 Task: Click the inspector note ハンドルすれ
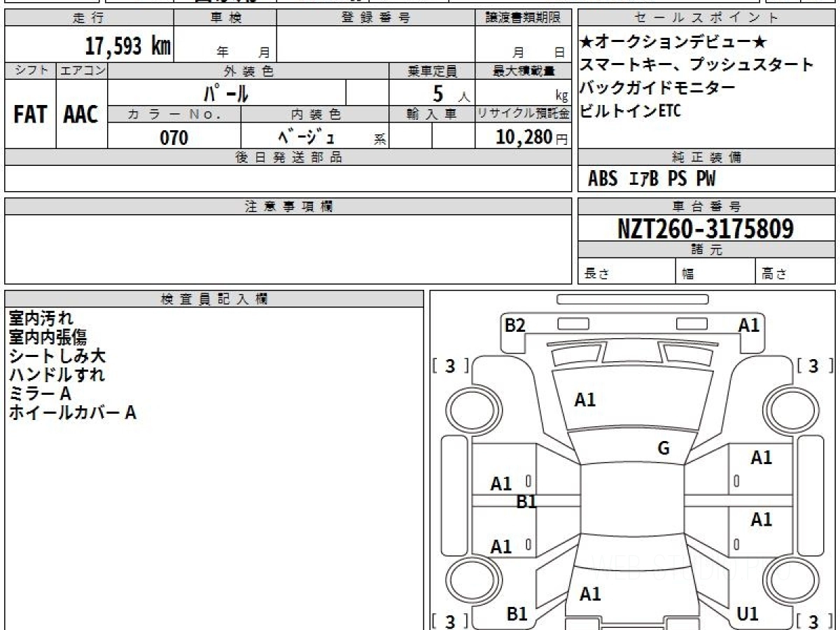pyautogui.click(x=57, y=375)
